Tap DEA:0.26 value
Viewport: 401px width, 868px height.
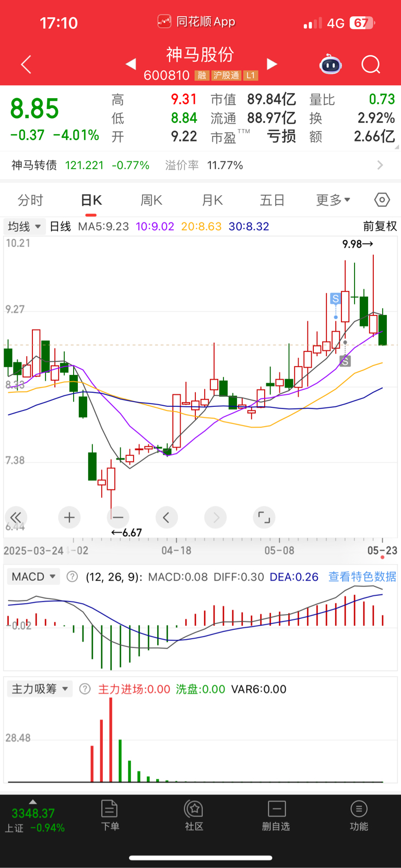pyautogui.click(x=294, y=577)
